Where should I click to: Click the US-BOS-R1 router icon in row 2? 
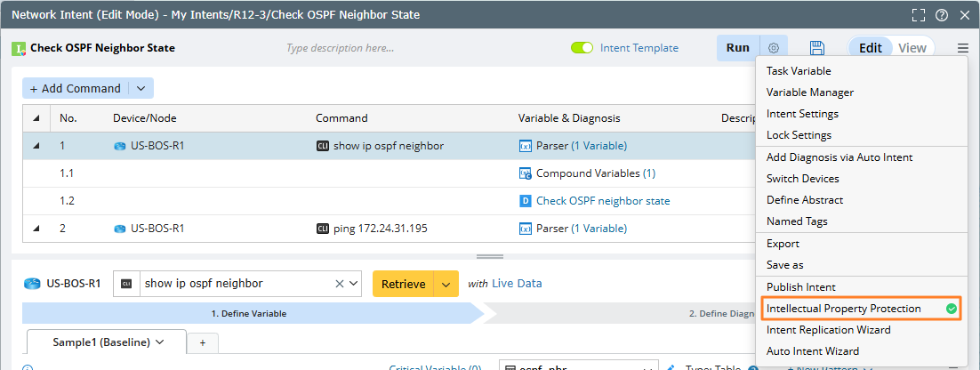[119, 229]
